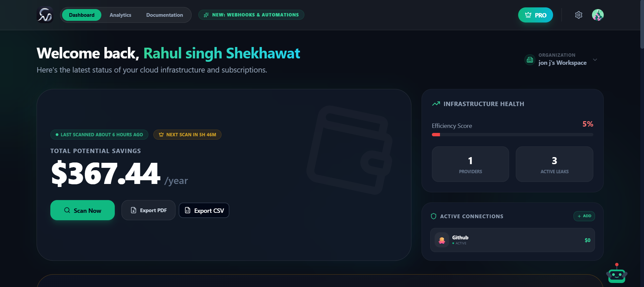The height and width of the screenshot is (287, 644).
Task: Export the report as PDF
Action: (148, 210)
